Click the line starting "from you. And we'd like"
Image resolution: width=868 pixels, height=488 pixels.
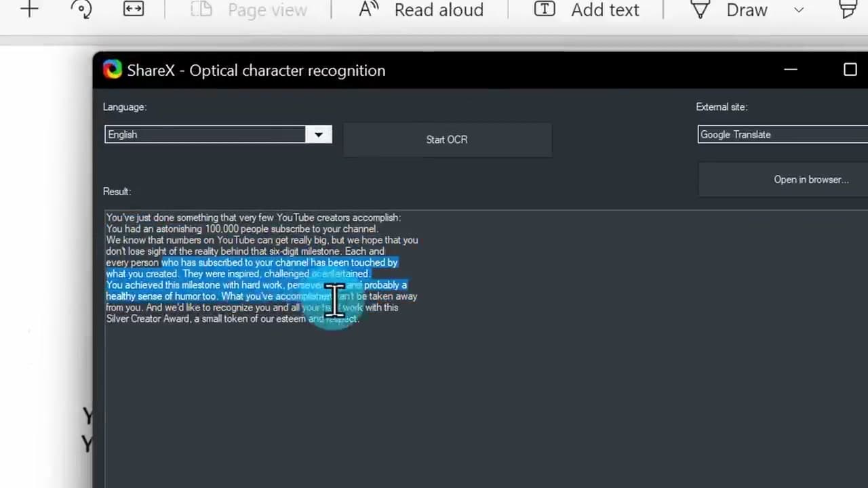coord(252,308)
